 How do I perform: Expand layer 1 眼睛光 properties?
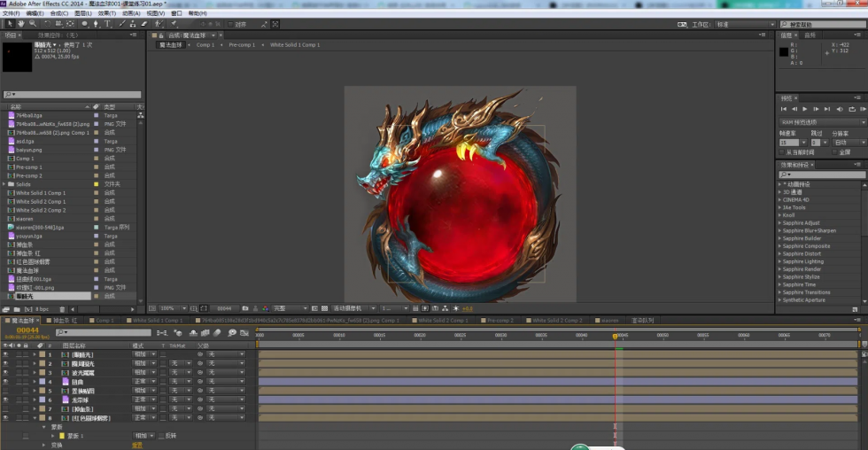35,354
